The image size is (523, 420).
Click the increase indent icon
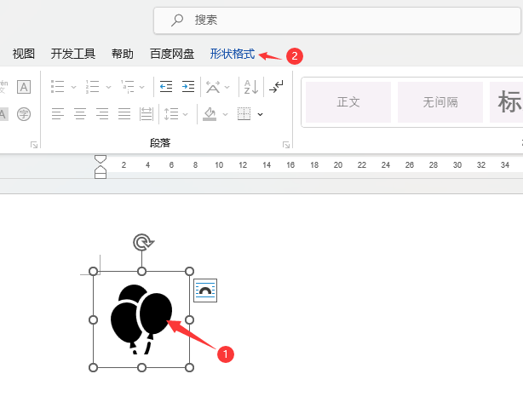pos(188,87)
